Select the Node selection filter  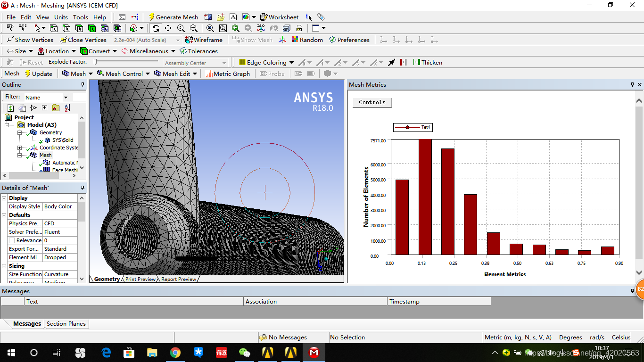pyautogui.click(x=105, y=28)
